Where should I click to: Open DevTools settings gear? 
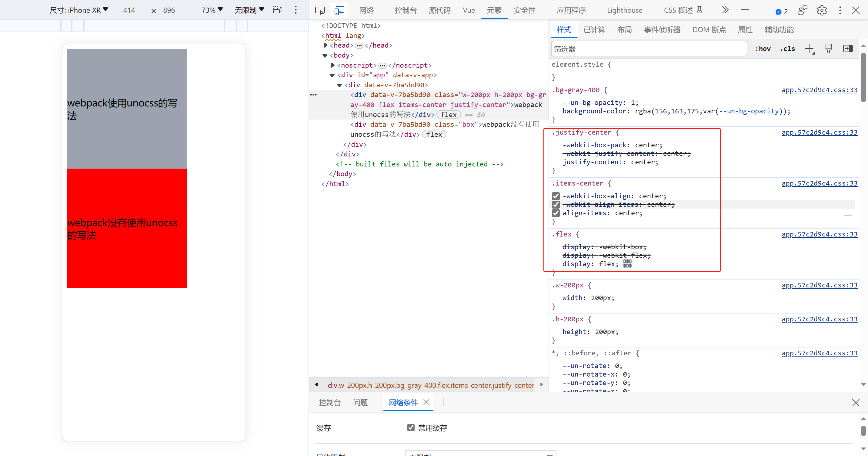coord(822,10)
